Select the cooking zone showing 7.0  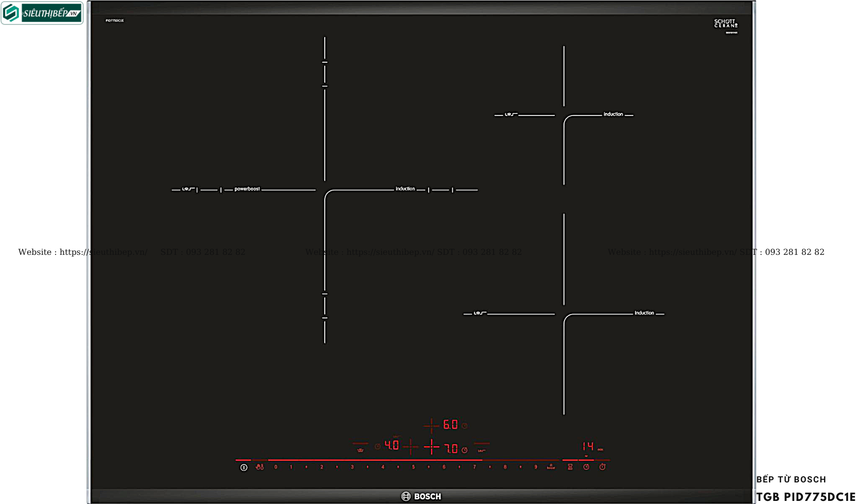click(451, 449)
